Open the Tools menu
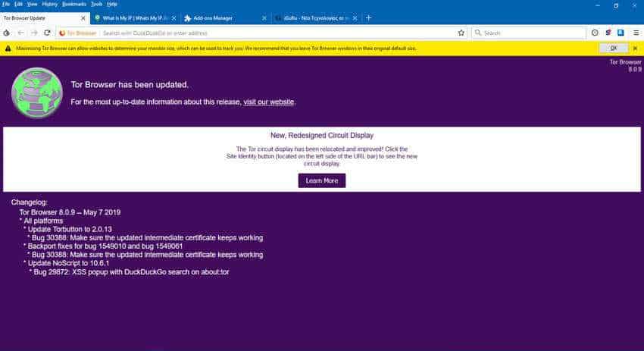Image resolution: width=644 pixels, height=351 pixels. tap(96, 4)
